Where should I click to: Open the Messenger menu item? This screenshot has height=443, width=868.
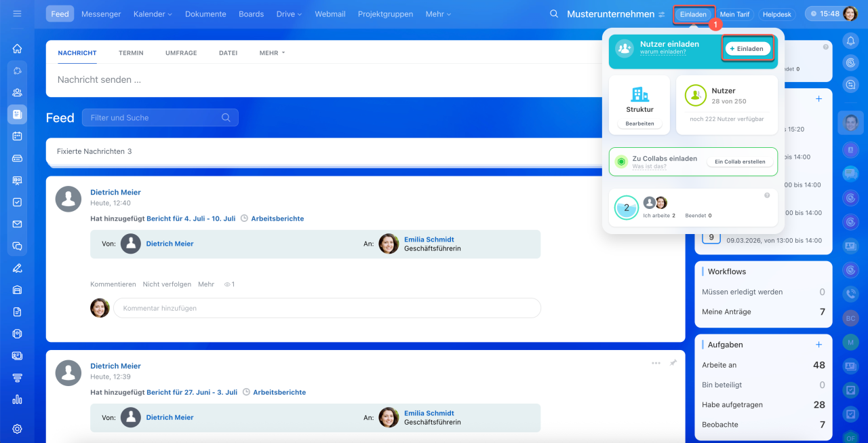pos(101,14)
